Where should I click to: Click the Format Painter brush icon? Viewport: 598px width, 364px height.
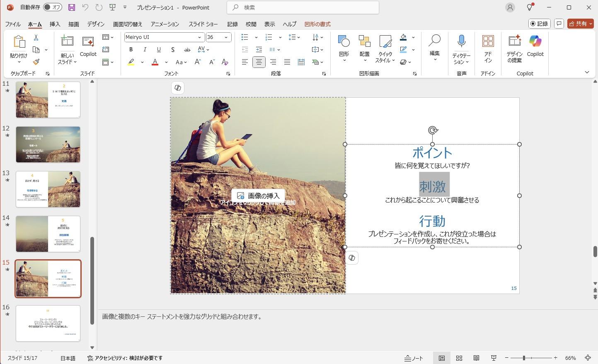pyautogui.click(x=36, y=62)
